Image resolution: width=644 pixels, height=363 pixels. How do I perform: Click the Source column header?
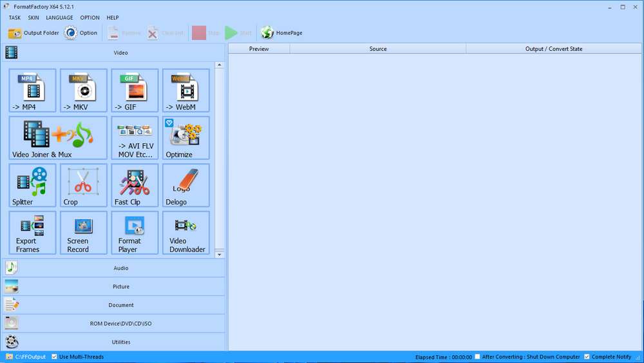pos(378,49)
